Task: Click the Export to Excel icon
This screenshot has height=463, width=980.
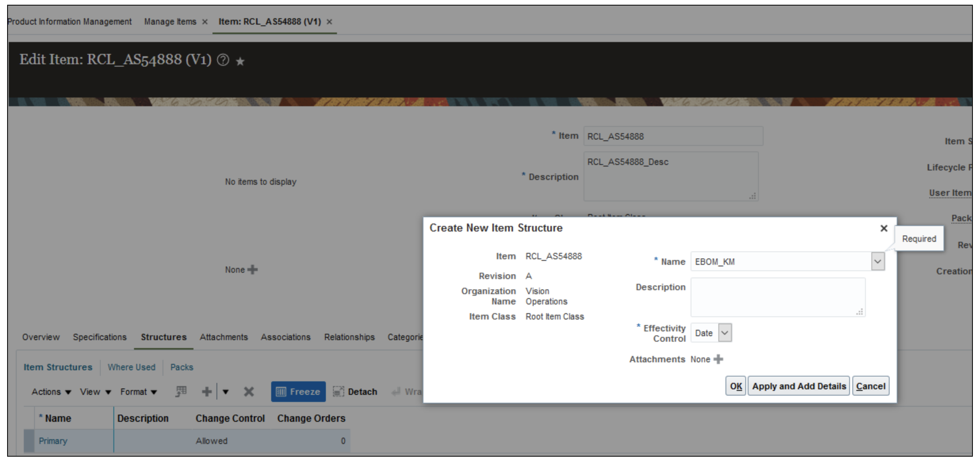Action: click(180, 392)
